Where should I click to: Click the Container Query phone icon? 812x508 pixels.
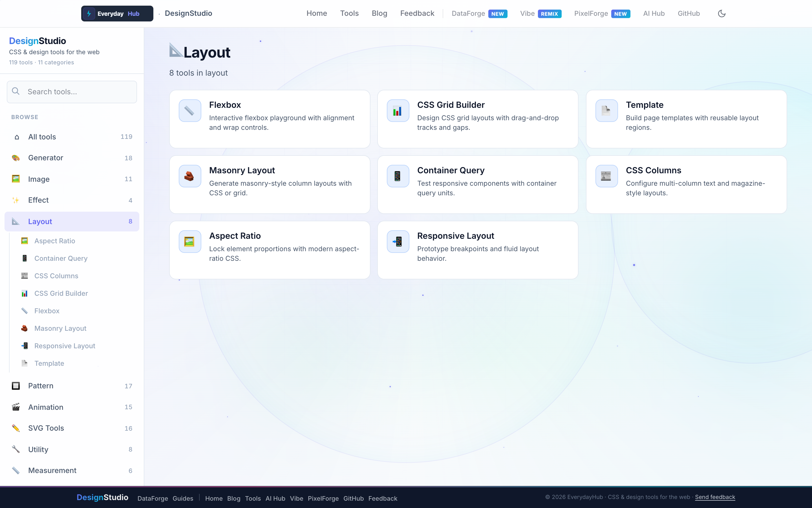pyautogui.click(x=398, y=176)
